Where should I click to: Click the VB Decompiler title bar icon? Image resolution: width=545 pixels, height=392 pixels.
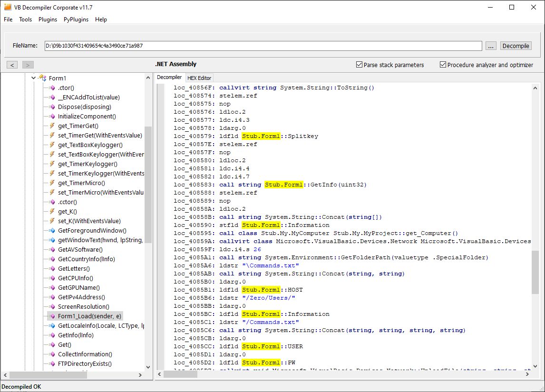(8, 7)
